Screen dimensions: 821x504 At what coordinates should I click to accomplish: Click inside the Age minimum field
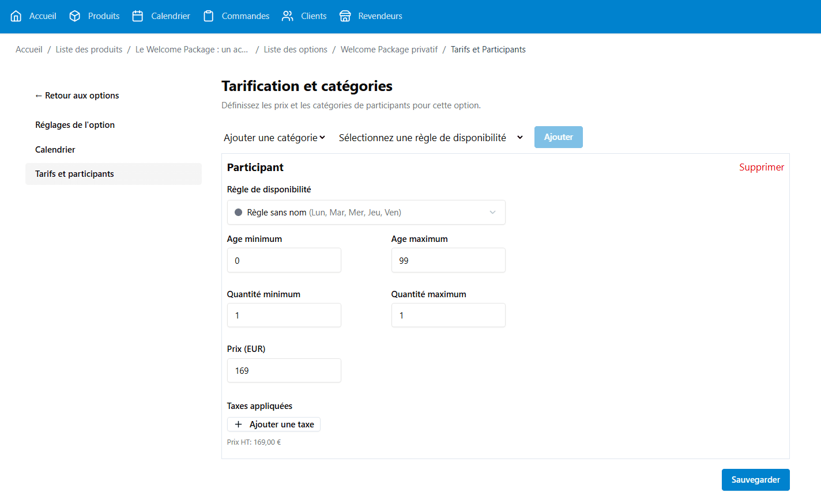[284, 260]
